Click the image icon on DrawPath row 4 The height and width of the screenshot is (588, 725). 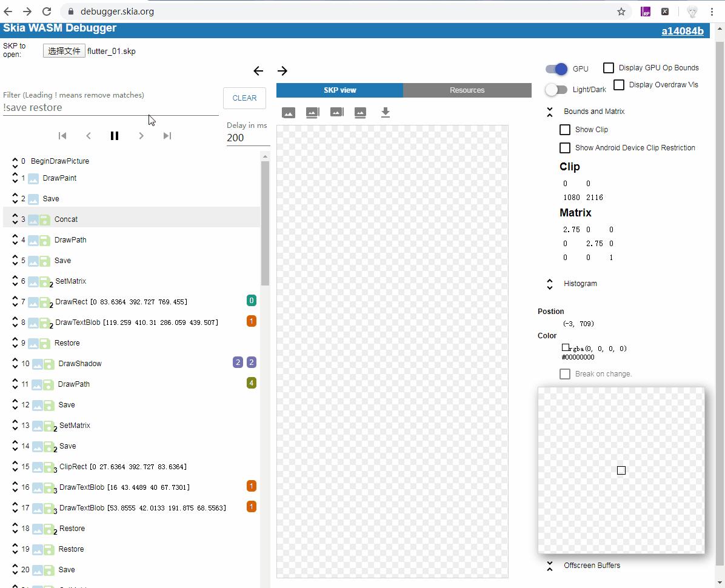[33, 241]
